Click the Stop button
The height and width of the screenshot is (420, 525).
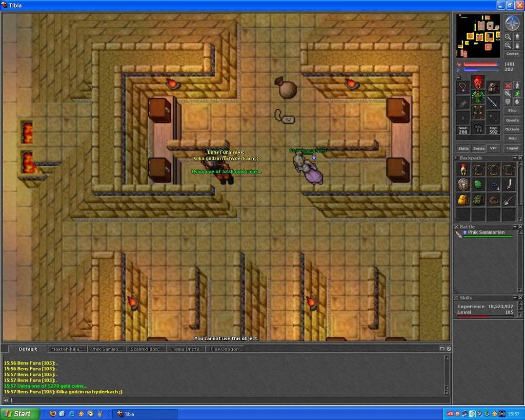tap(512, 110)
